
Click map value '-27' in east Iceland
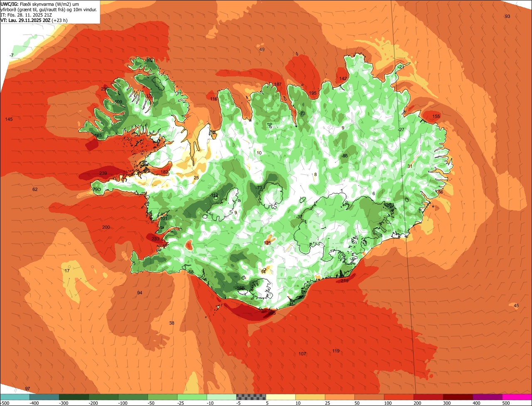tap(401, 130)
